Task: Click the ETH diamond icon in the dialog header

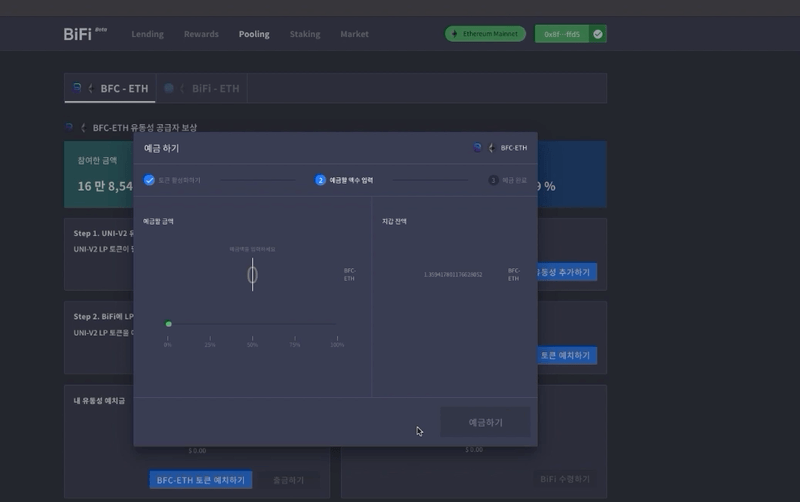Action: click(x=492, y=147)
